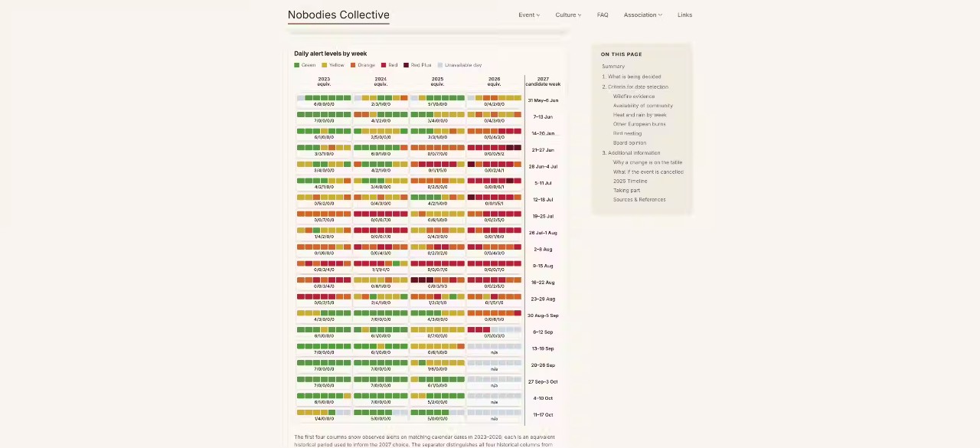Click the 2023 alert bar for 7–13 Jun
The image size is (980, 448).
point(324,115)
